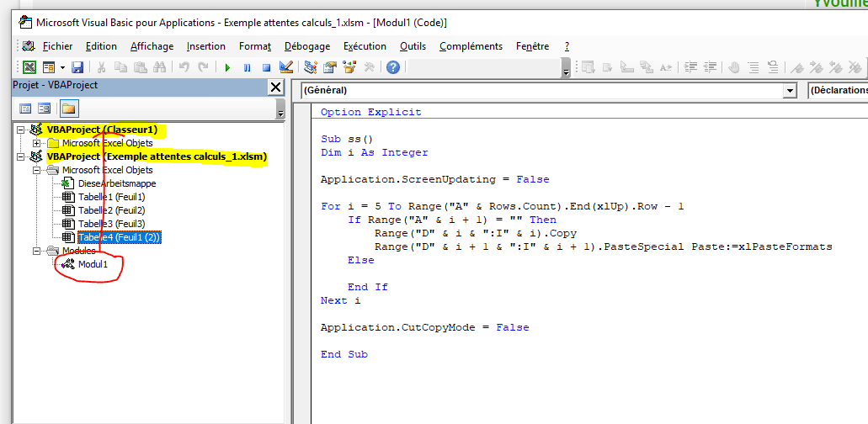
Task: Toggle folders view in Project pane
Action: (68, 108)
